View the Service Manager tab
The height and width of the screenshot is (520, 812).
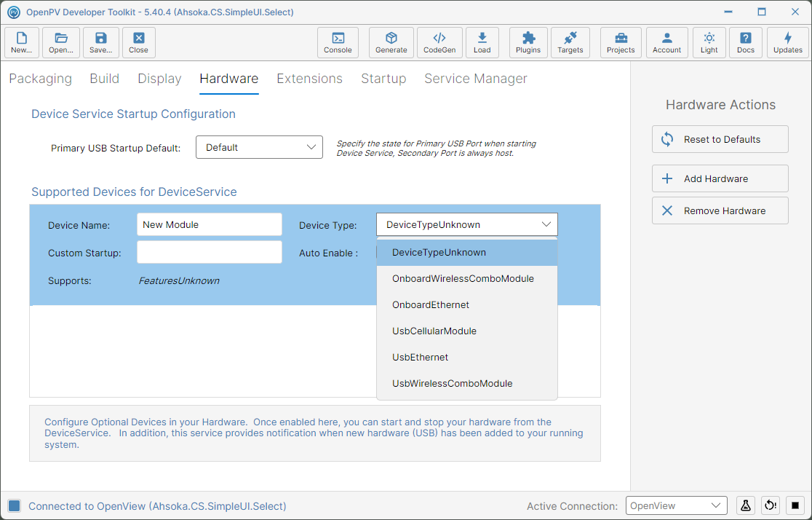coord(476,79)
